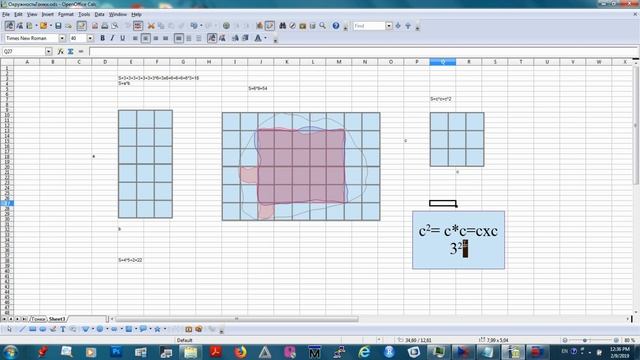Set text alignment to left

click(x=135, y=38)
